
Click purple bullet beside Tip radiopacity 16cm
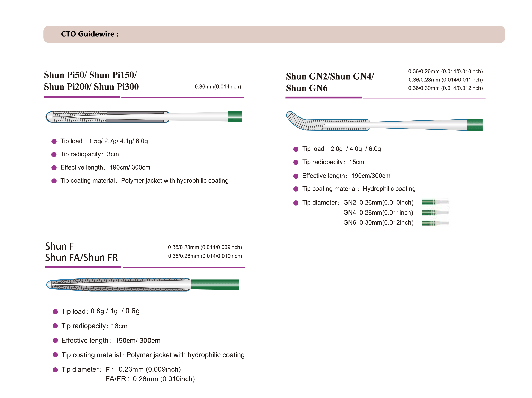tap(55, 326)
